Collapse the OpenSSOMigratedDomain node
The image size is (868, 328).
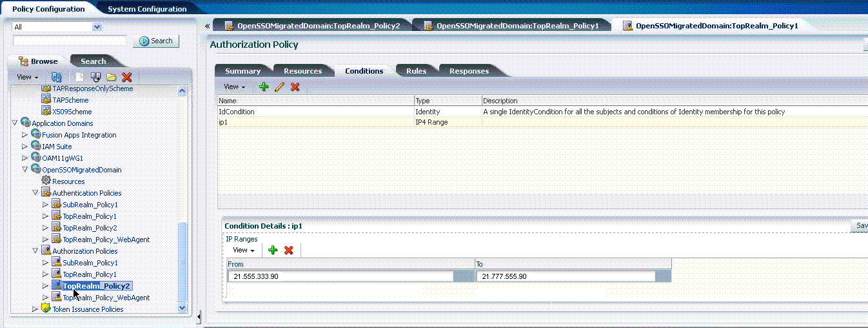25,170
